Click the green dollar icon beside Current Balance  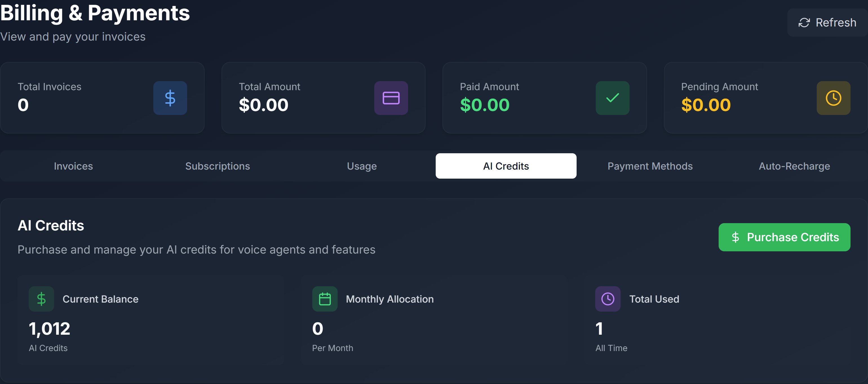[41, 299]
